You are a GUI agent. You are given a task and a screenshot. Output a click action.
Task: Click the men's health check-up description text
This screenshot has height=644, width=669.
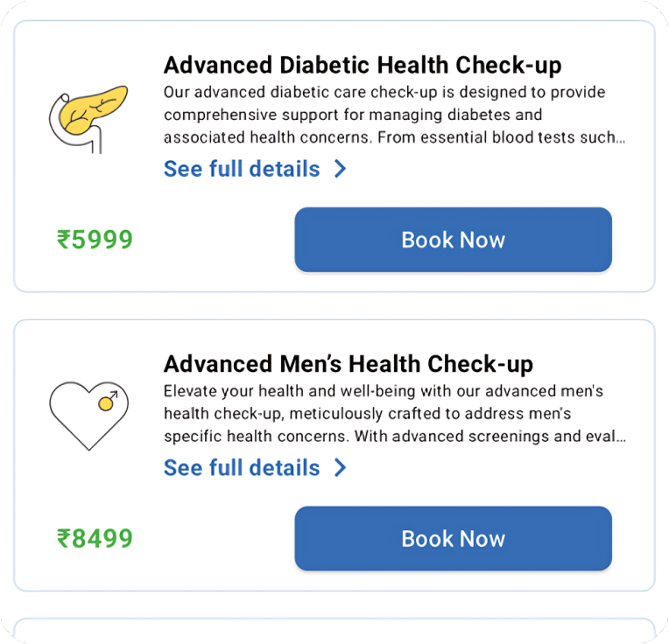(385, 413)
